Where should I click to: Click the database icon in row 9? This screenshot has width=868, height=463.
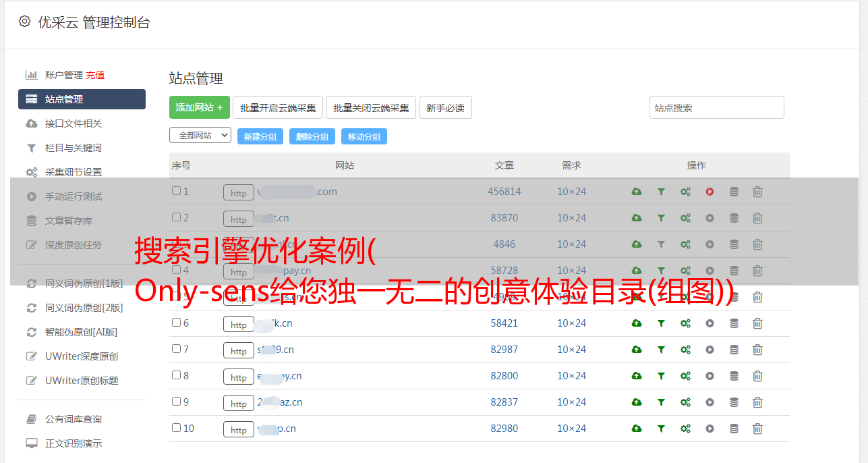click(734, 402)
